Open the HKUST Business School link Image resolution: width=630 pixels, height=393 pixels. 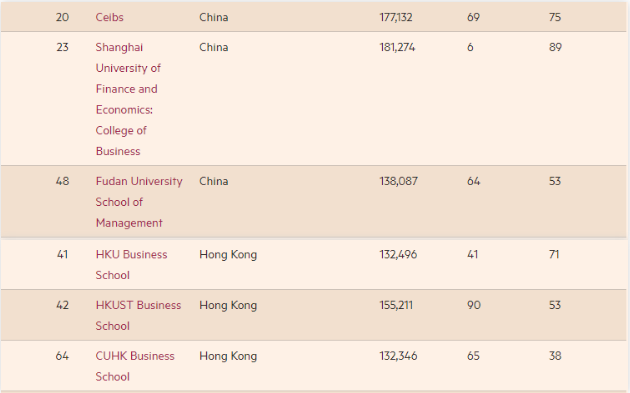(138, 315)
